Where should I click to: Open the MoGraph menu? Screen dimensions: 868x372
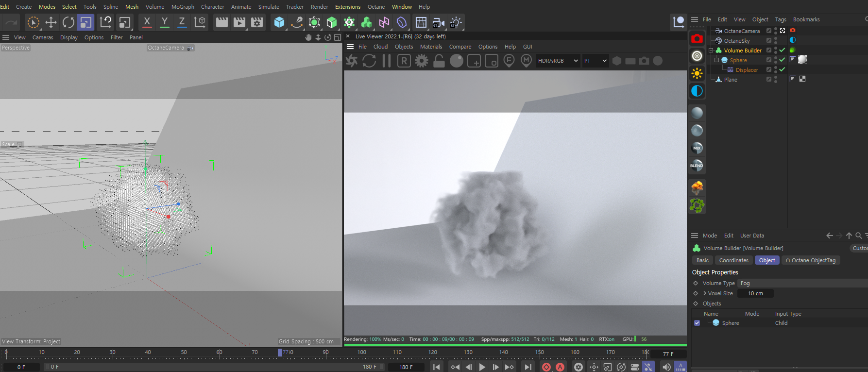pyautogui.click(x=183, y=7)
